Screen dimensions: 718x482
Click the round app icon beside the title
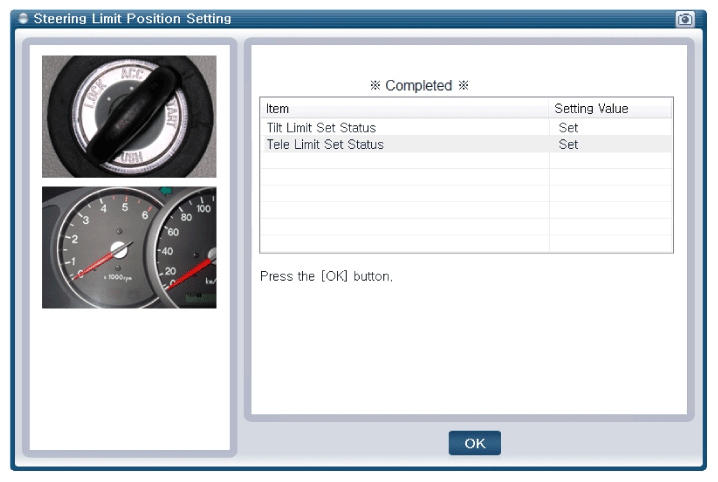pyautogui.click(x=23, y=19)
